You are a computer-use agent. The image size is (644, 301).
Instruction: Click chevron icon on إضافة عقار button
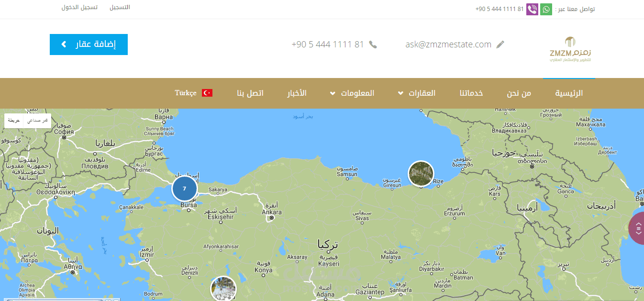64,45
